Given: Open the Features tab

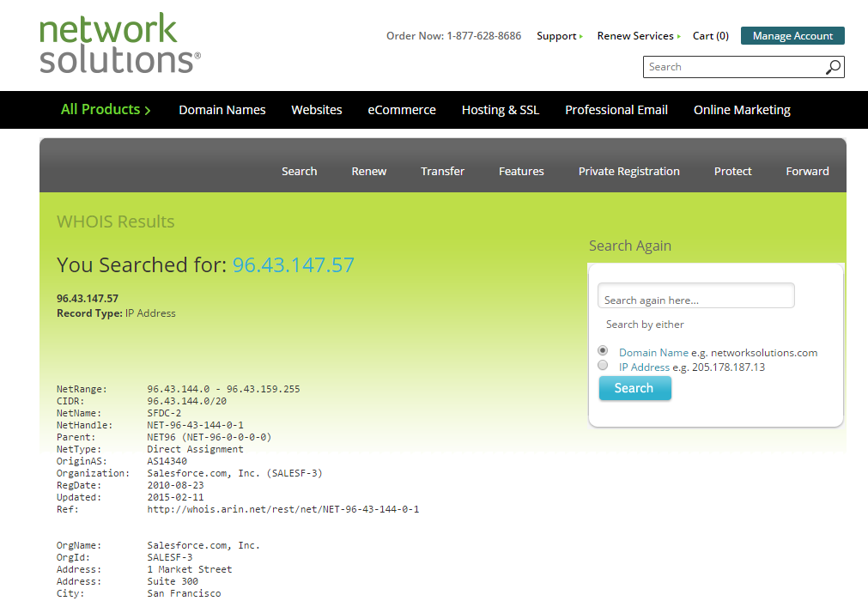Looking at the screenshot, I should coord(521,172).
